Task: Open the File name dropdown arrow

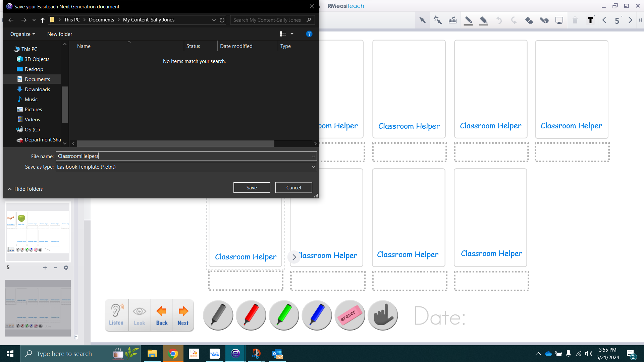Action: (313, 156)
